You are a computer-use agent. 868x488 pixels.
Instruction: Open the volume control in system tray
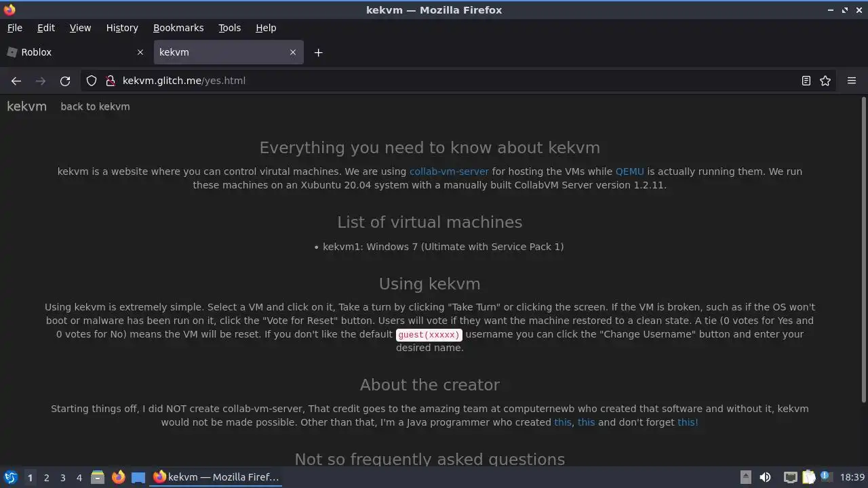pos(765,477)
